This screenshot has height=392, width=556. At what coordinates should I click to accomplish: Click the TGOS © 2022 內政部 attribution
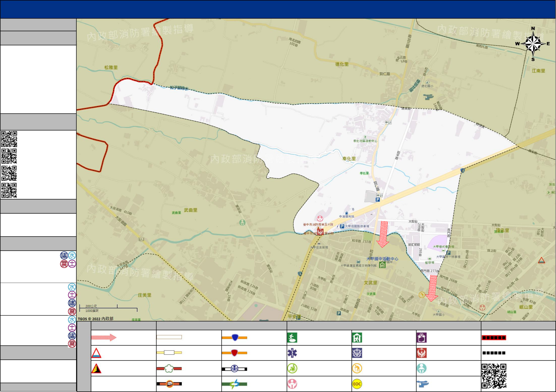pyautogui.click(x=95, y=319)
